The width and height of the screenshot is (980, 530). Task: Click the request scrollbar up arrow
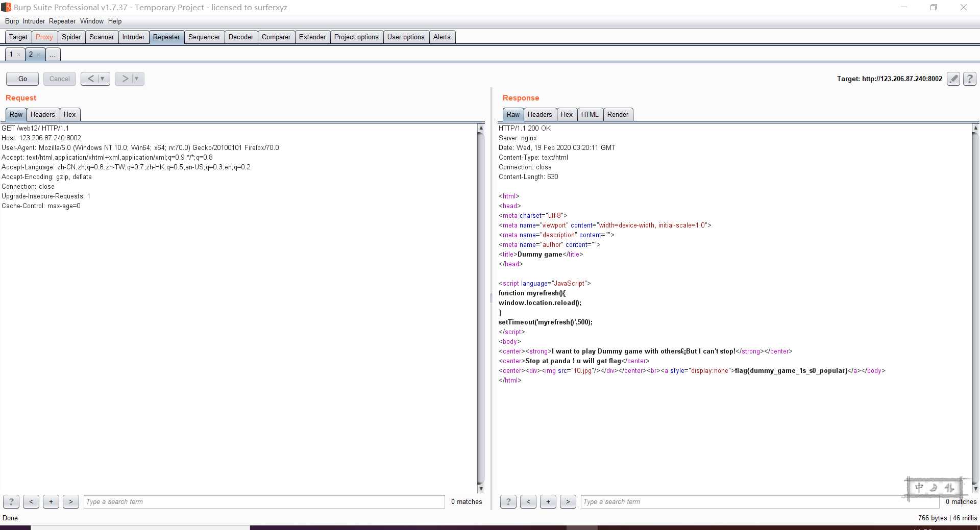point(480,128)
